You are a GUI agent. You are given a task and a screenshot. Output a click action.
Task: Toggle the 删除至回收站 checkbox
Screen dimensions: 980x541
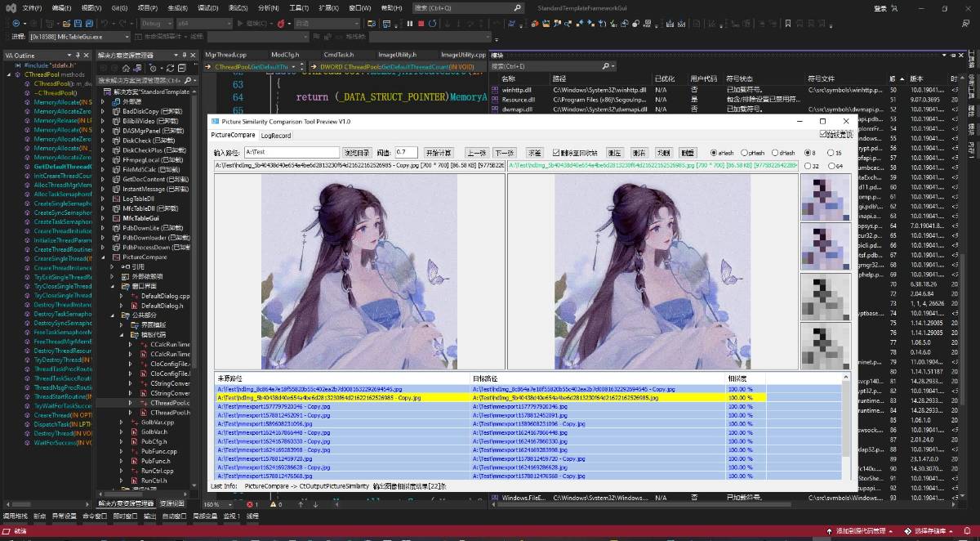click(557, 153)
